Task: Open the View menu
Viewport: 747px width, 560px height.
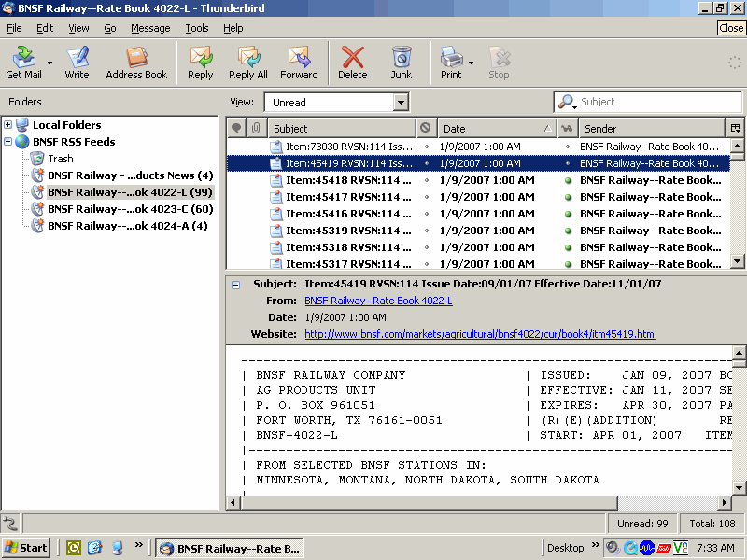Action: (x=78, y=28)
